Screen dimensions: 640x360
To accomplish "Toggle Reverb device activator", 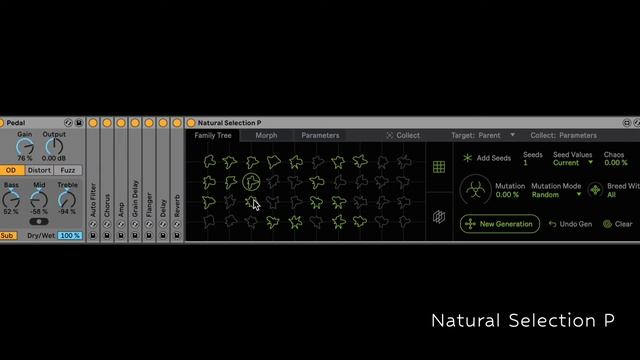I will point(177,123).
